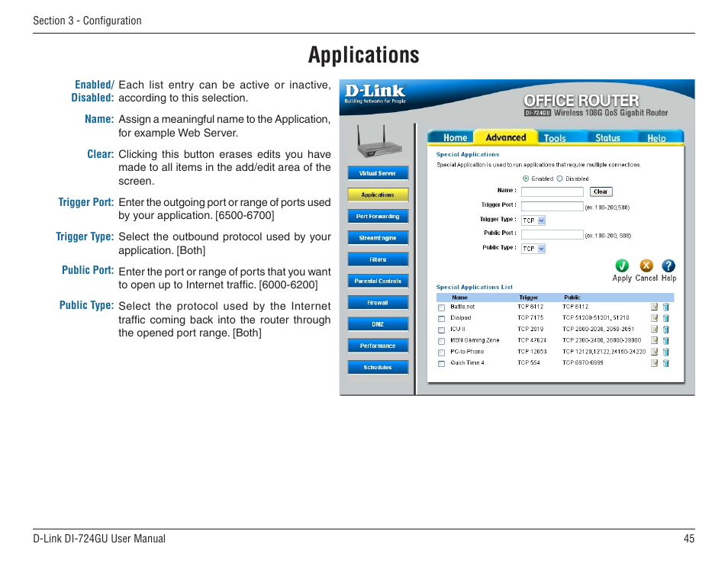Check the MSN Gaming Zone checkbox
This screenshot has width=728, height=563.
click(442, 341)
